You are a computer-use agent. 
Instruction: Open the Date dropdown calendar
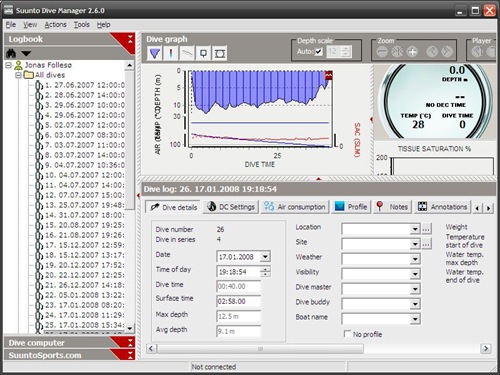click(x=265, y=257)
